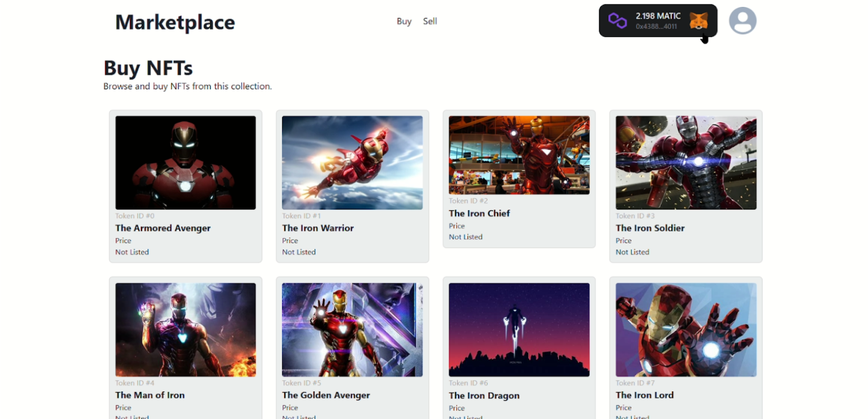This screenshot has height=419, width=868.
Task: Click Token ID #1 label
Action: [302, 216]
